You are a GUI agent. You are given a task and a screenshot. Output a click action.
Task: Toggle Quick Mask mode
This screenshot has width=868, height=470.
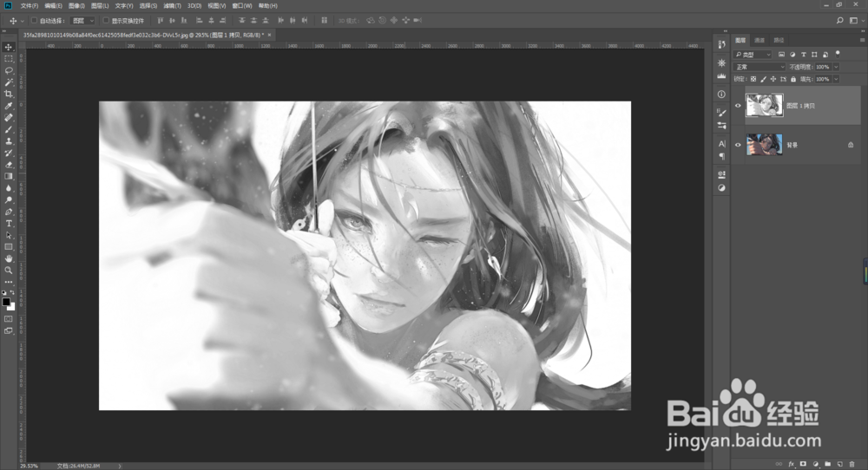pyautogui.click(x=9, y=319)
